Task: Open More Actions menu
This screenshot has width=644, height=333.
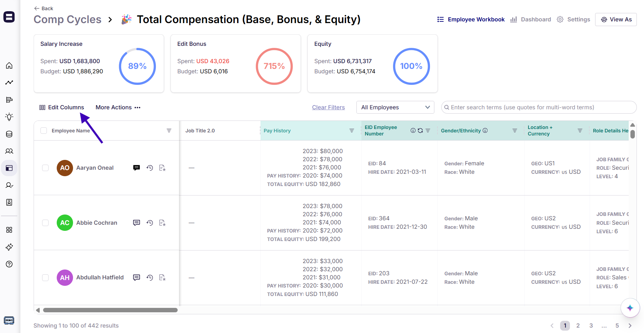Action: 118,107
